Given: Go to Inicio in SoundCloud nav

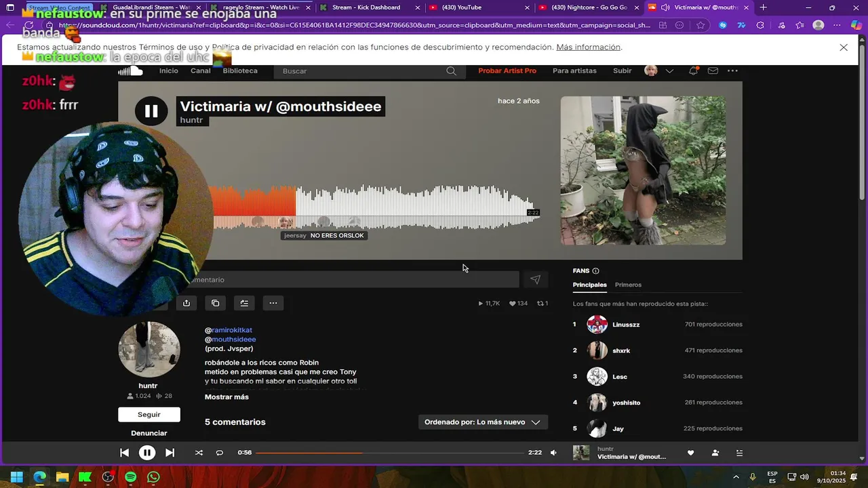Looking at the screenshot, I should [x=169, y=70].
